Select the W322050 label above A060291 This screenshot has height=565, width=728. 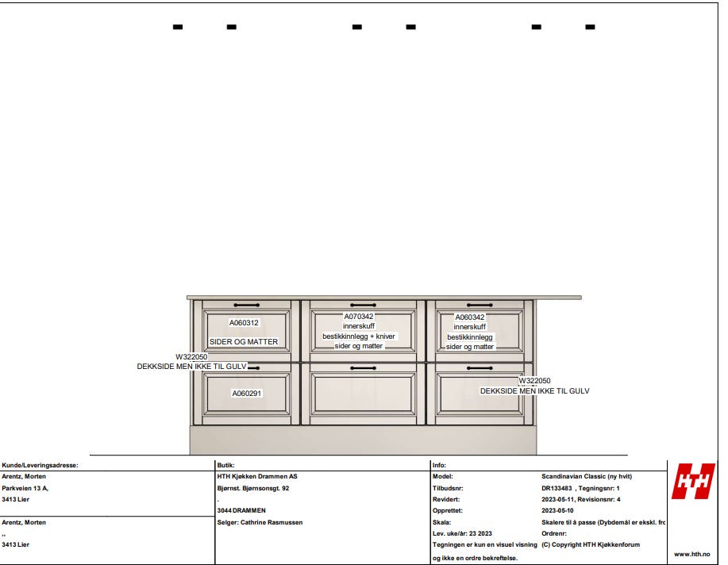click(191, 356)
